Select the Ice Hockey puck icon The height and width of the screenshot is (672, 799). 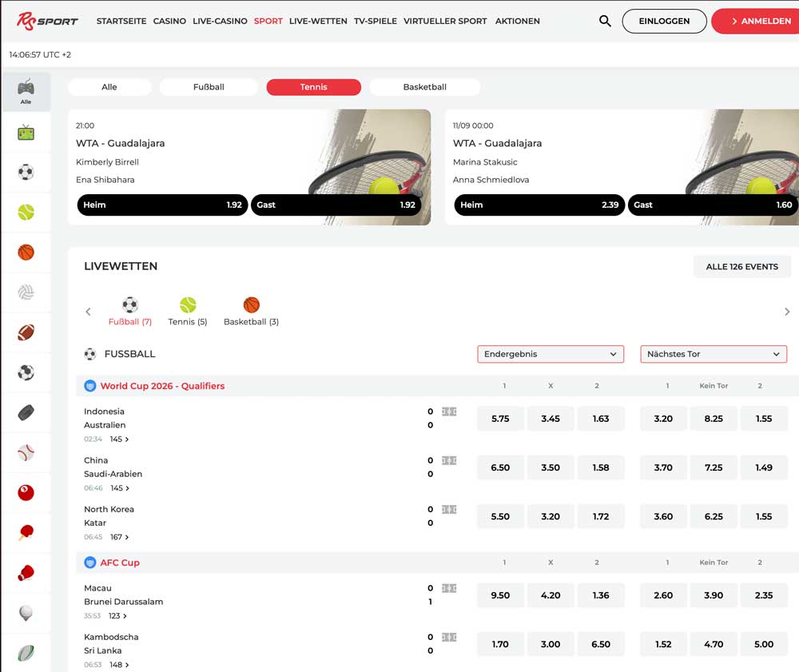(x=26, y=412)
